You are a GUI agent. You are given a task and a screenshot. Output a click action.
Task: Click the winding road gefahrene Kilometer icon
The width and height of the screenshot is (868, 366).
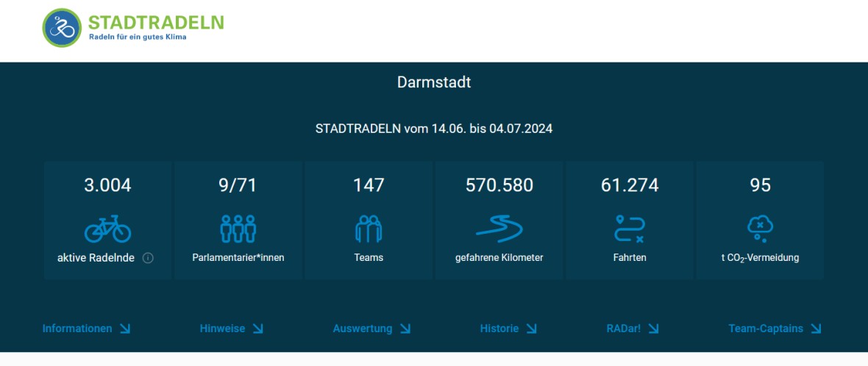coord(499,229)
